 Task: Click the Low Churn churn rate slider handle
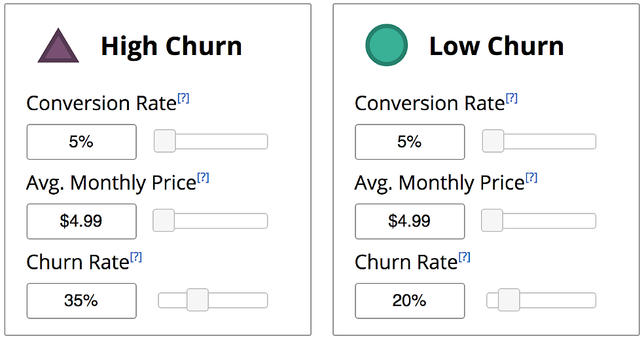(509, 299)
